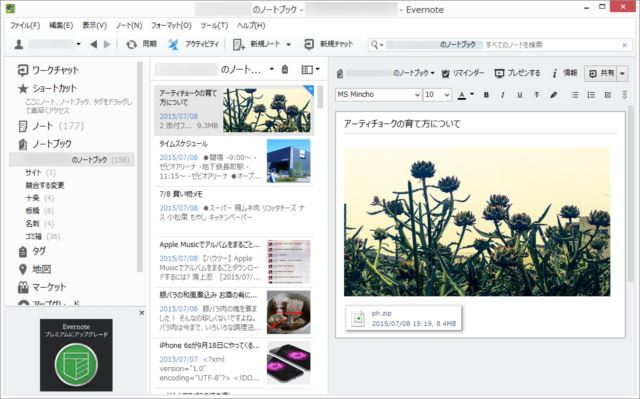The width and height of the screenshot is (640, 399).
Task: Open the ヘルプ(H) menu
Action: coord(251,25)
